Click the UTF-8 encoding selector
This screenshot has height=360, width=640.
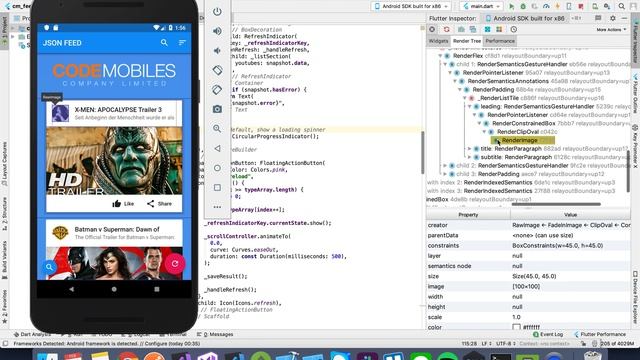pyautogui.click(x=506, y=344)
